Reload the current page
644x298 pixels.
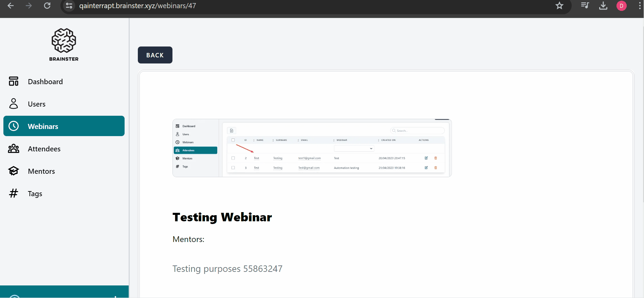pyautogui.click(x=47, y=6)
